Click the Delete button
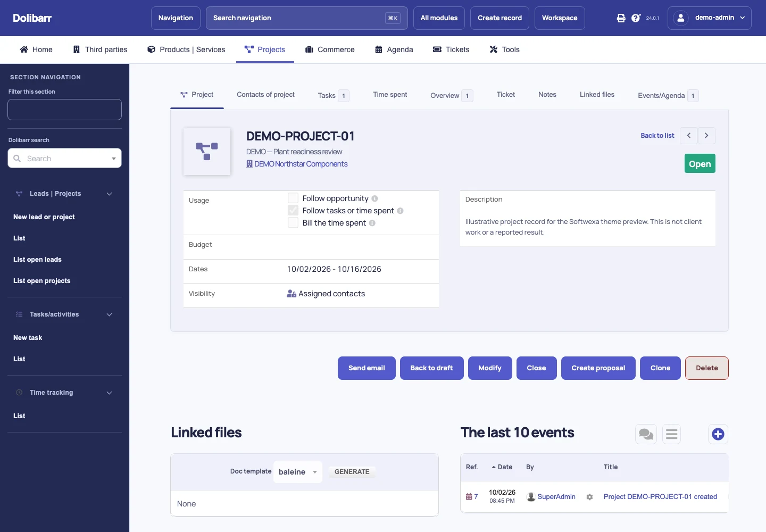766x532 pixels. [707, 368]
